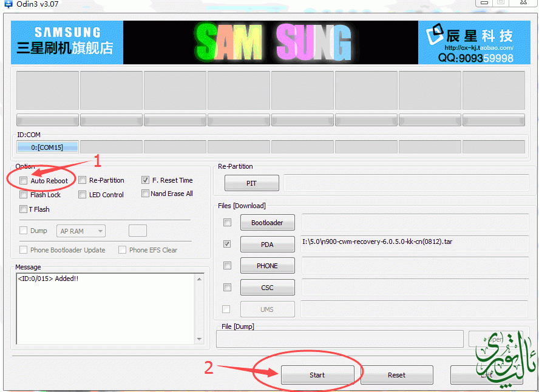Screen dimensions: 539x392
Task: Click the File [Dump] path field
Action: pyautogui.click(x=340, y=339)
